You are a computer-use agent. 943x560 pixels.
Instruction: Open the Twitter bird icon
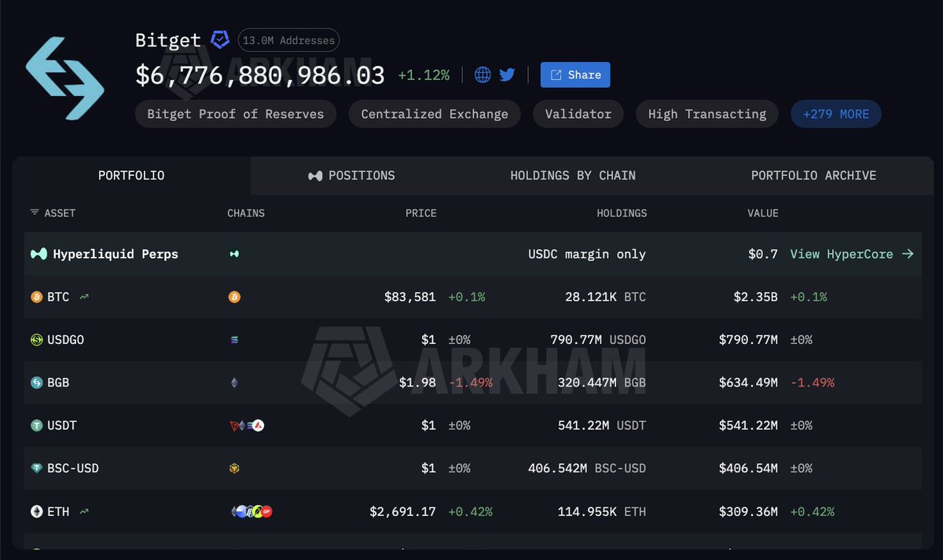[507, 75]
